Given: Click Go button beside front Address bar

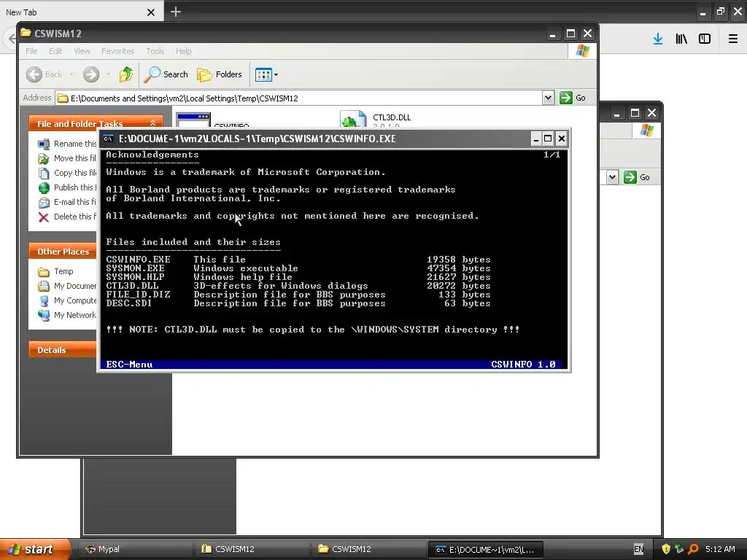Looking at the screenshot, I should coord(573,98).
